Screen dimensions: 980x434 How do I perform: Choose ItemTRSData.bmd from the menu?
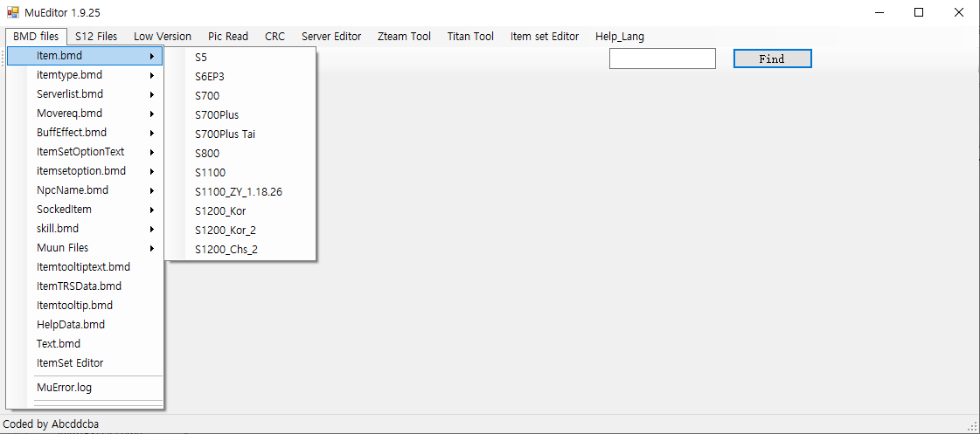point(85,286)
